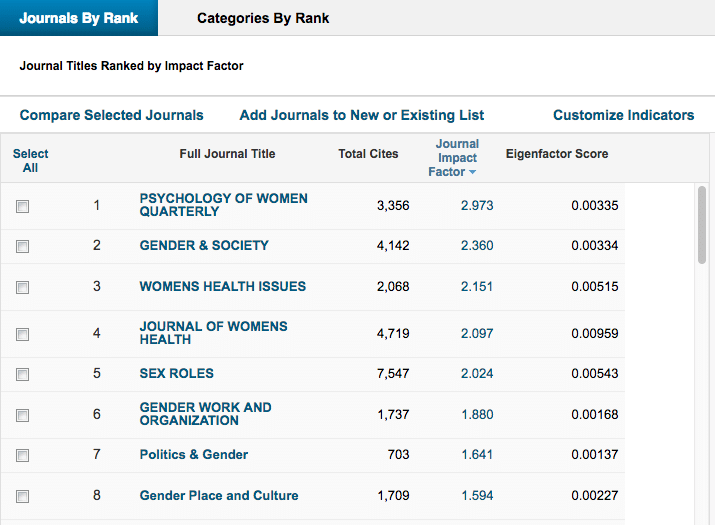Click impact factor 2.973 value
The height and width of the screenshot is (525, 715).
point(476,206)
